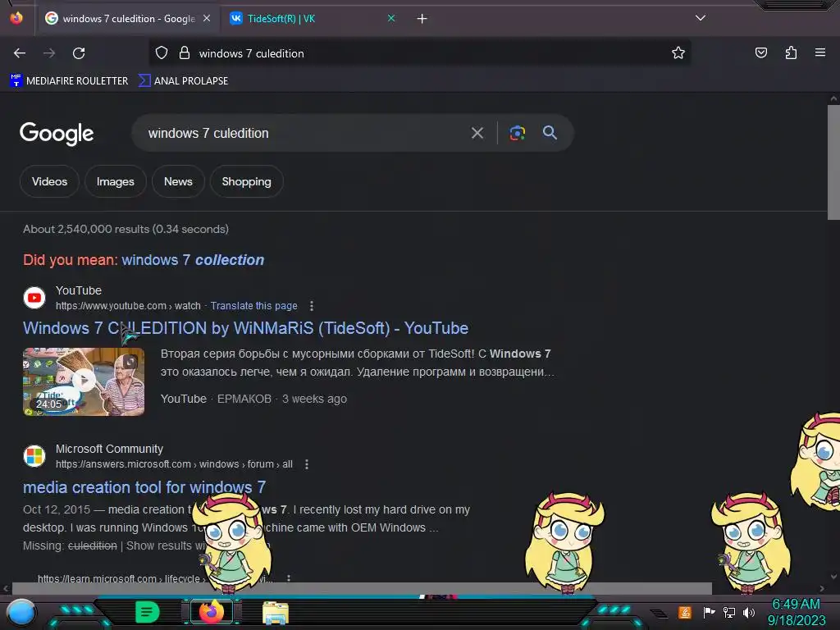Open the Action Center flag icon

click(709, 612)
